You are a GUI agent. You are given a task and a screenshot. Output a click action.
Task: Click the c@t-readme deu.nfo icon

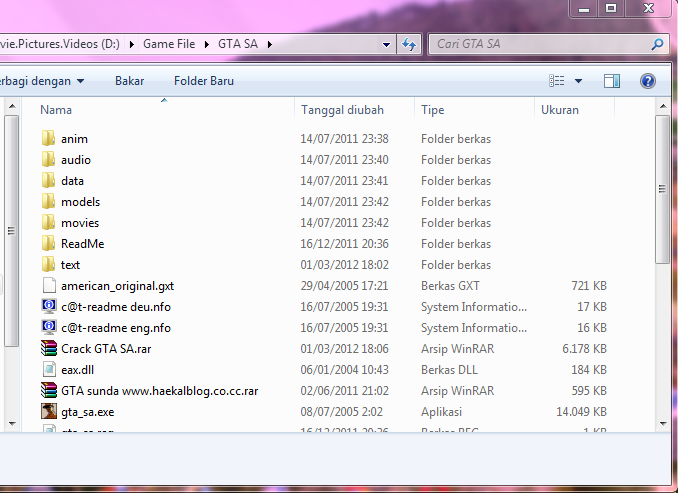(x=49, y=307)
